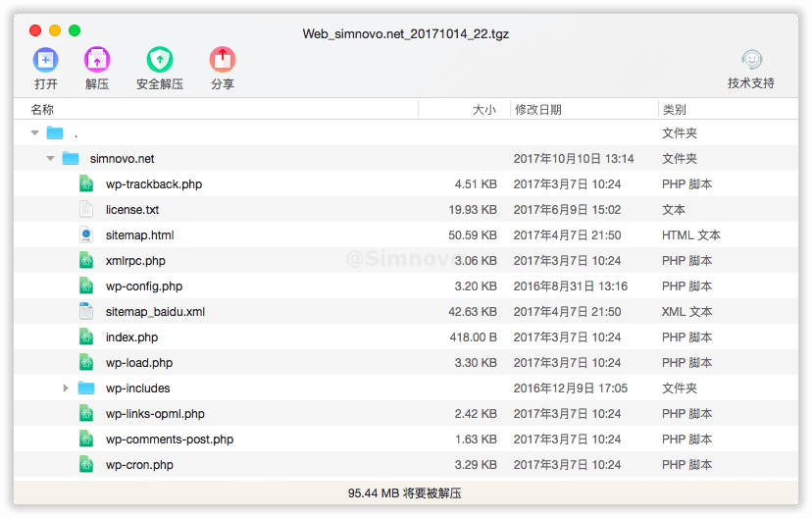Click the wp-trackback.php file icon
812x518 pixels.
click(86, 183)
